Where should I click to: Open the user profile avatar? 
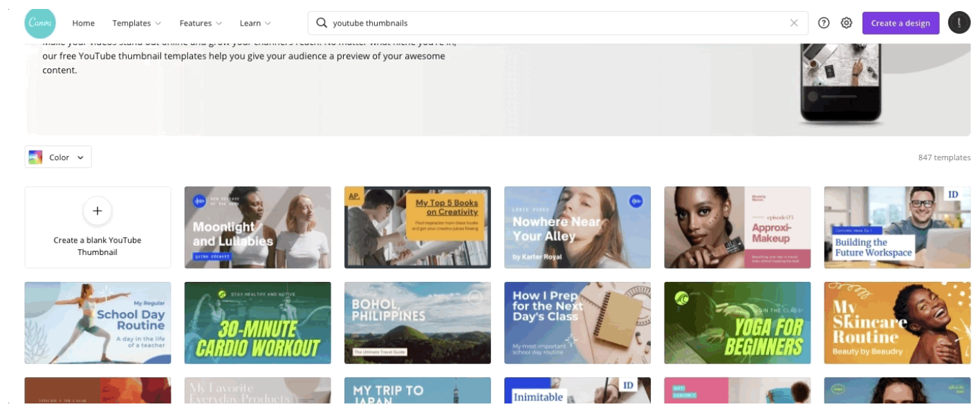[959, 23]
